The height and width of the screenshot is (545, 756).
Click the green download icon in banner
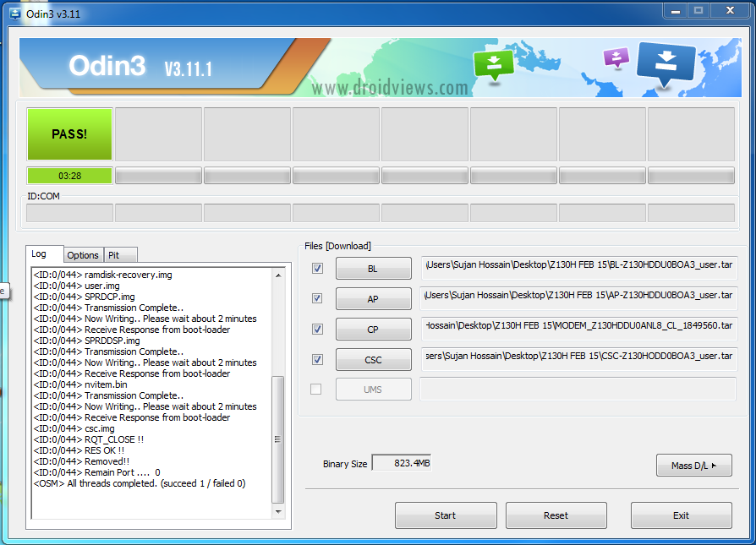pos(493,64)
